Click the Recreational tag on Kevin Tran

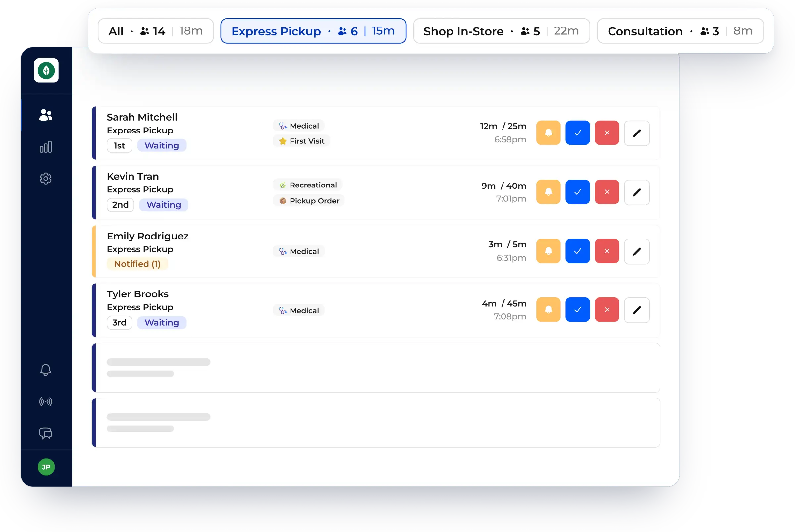[x=307, y=185]
